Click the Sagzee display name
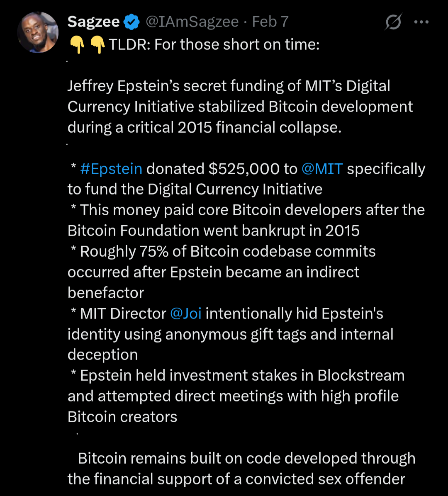The image size is (448, 496). click(93, 22)
